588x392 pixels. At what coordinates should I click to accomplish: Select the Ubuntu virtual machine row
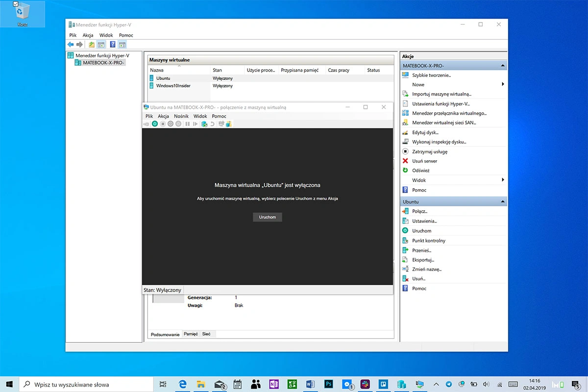270,78
